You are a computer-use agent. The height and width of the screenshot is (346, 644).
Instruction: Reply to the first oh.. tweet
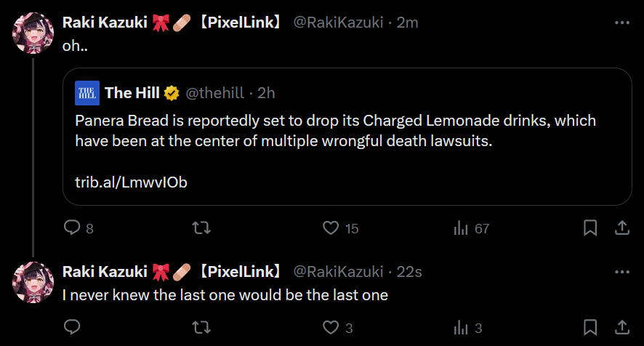click(72, 228)
